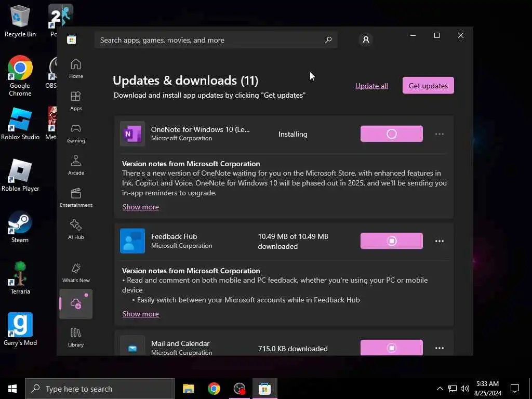This screenshot has width=532, height=399.
Task: Open File Explorer from the taskbar
Action: tap(188, 389)
